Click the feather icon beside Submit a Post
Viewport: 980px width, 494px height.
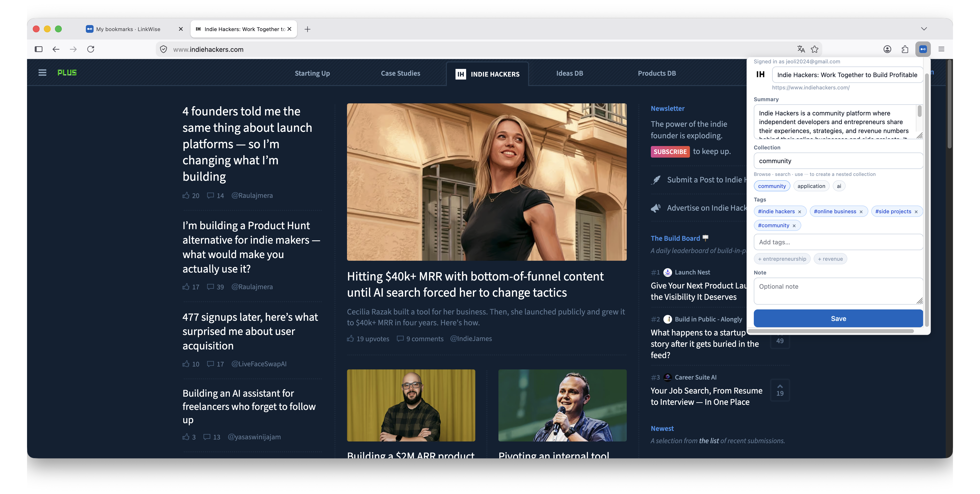click(x=656, y=180)
